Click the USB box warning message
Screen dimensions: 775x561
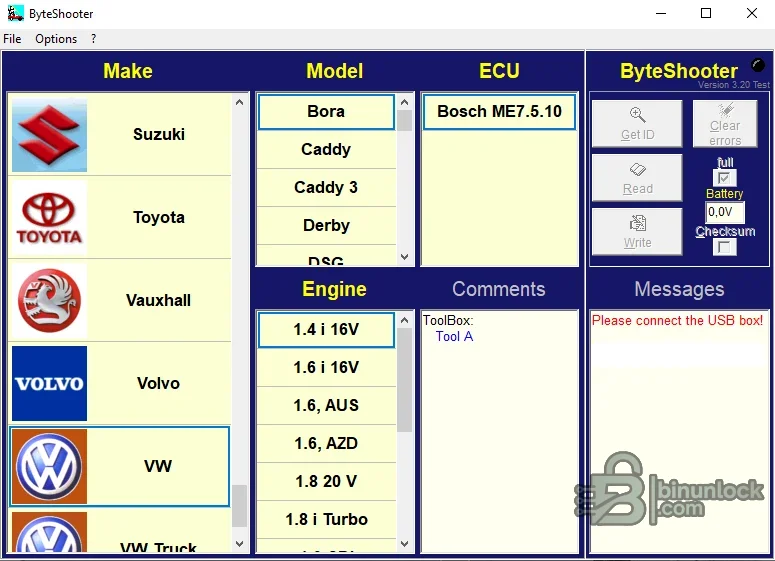(x=677, y=321)
